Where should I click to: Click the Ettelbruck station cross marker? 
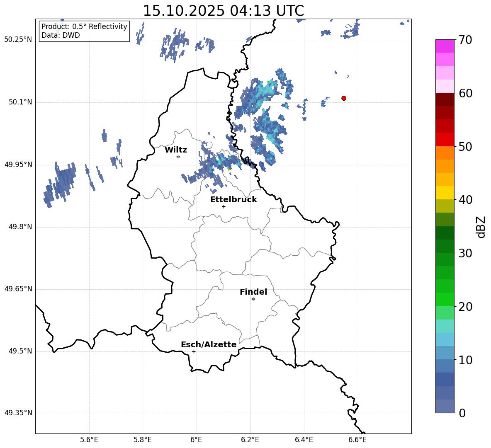[x=224, y=206]
